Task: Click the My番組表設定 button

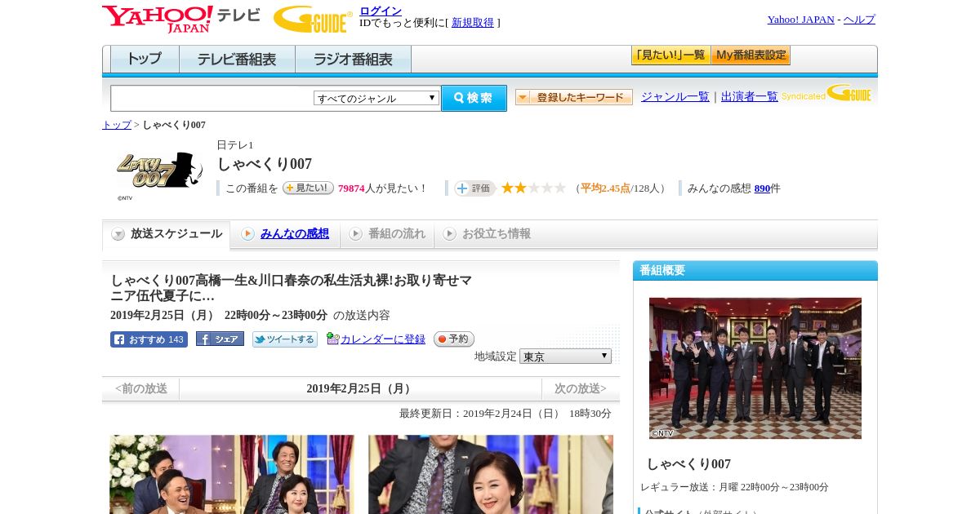Action: click(x=751, y=55)
